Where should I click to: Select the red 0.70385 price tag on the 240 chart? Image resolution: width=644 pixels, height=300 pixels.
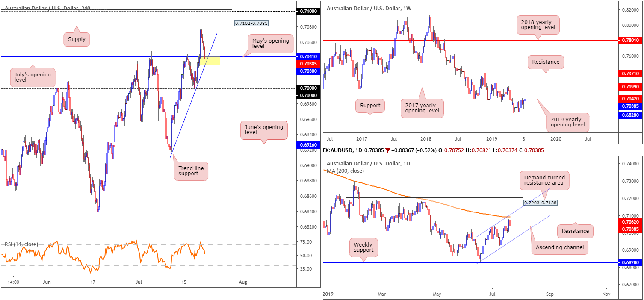click(308, 63)
